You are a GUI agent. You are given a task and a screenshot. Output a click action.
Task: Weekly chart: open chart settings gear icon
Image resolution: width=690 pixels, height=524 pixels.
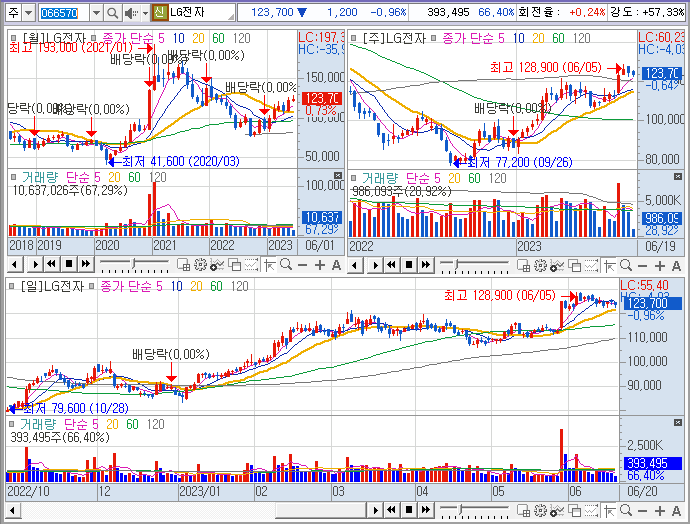pos(540,265)
